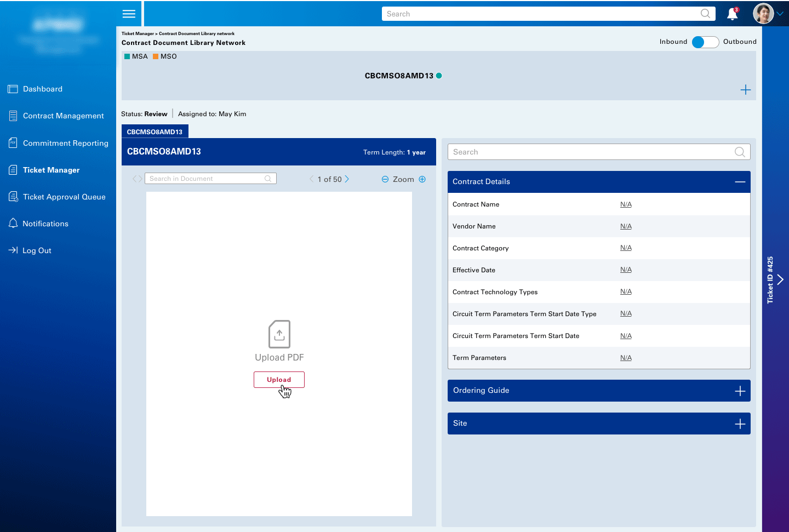Open notifications bell with badge
The width and height of the screenshot is (789, 532).
click(x=733, y=14)
